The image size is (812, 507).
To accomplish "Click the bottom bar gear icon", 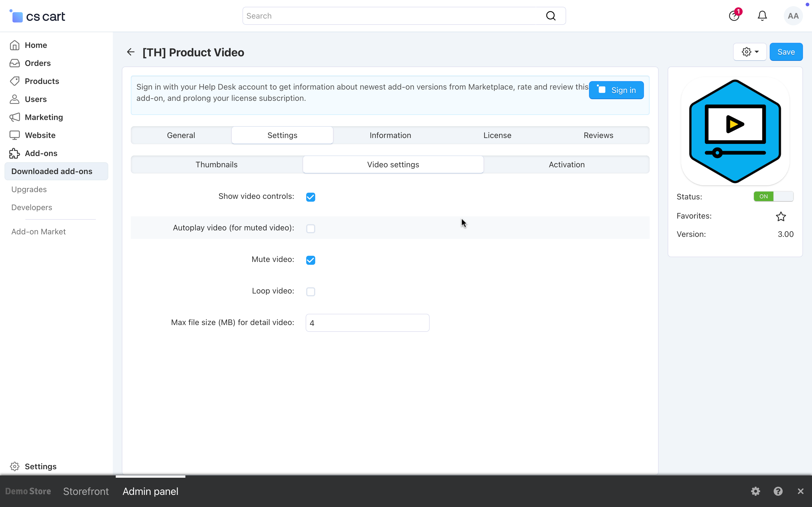I will (x=755, y=491).
